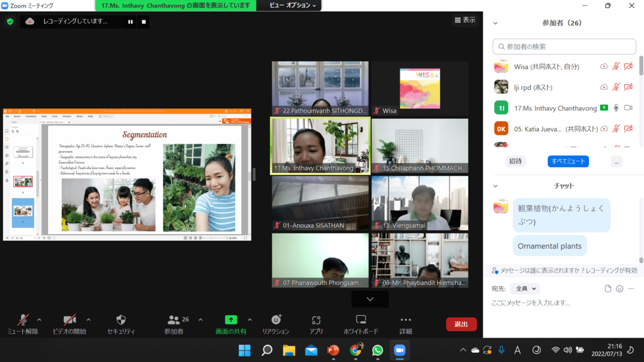
Task: Open the chat recipient 全員 dropdown
Action: click(x=526, y=288)
